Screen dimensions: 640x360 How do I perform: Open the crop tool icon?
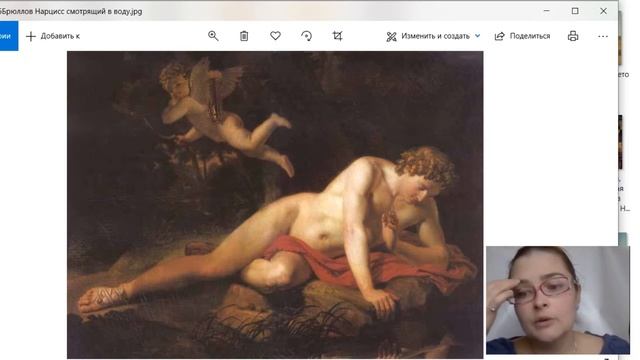pyautogui.click(x=338, y=36)
